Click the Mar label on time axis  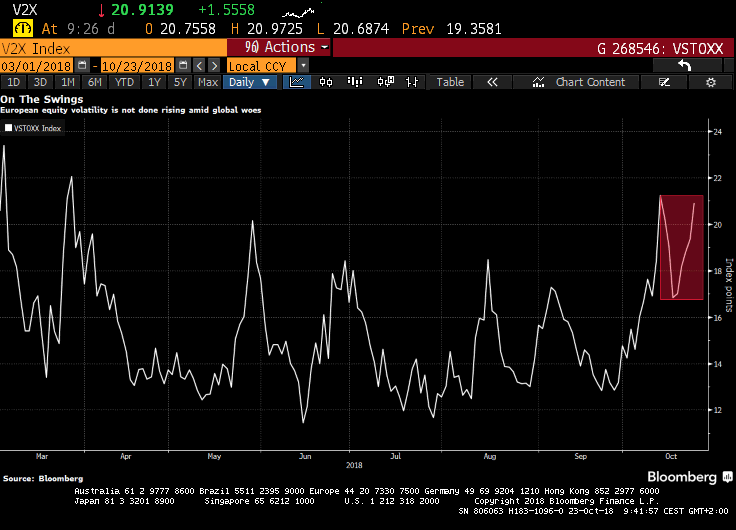(x=42, y=456)
